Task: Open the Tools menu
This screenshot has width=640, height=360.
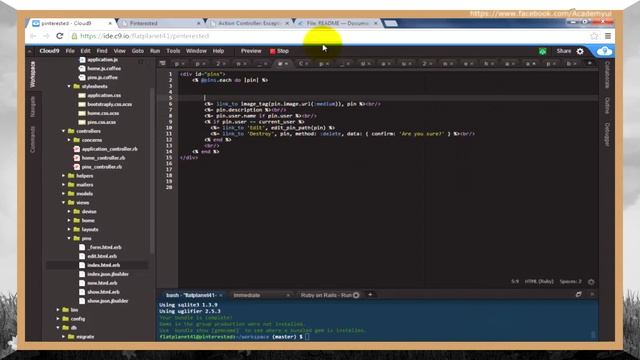Action: (173, 51)
